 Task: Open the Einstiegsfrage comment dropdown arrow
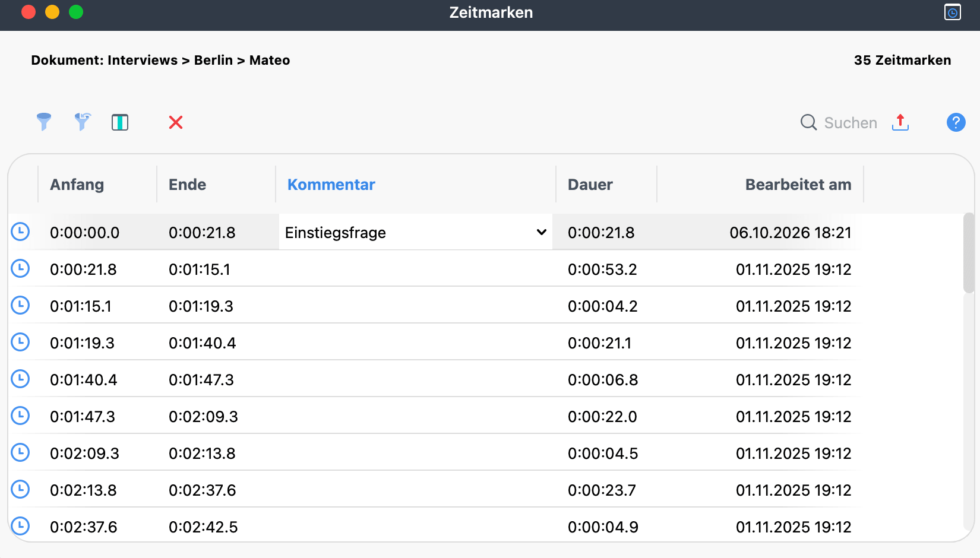click(x=541, y=232)
